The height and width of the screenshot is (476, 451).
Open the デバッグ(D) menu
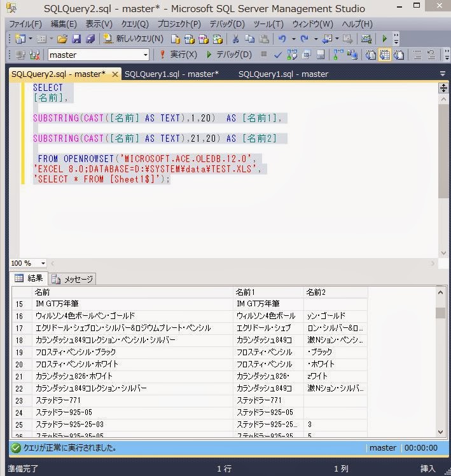tap(227, 24)
